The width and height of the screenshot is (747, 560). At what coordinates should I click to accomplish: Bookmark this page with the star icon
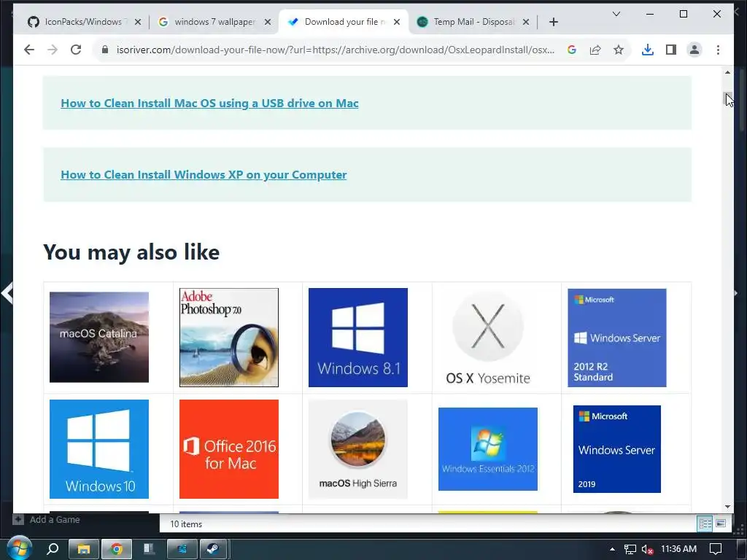point(619,50)
